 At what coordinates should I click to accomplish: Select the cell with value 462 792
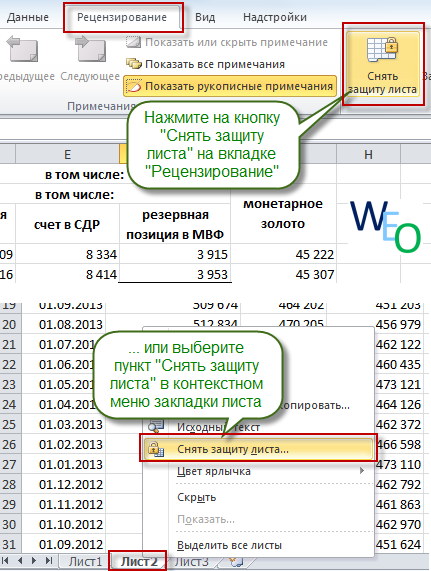pos(398,484)
